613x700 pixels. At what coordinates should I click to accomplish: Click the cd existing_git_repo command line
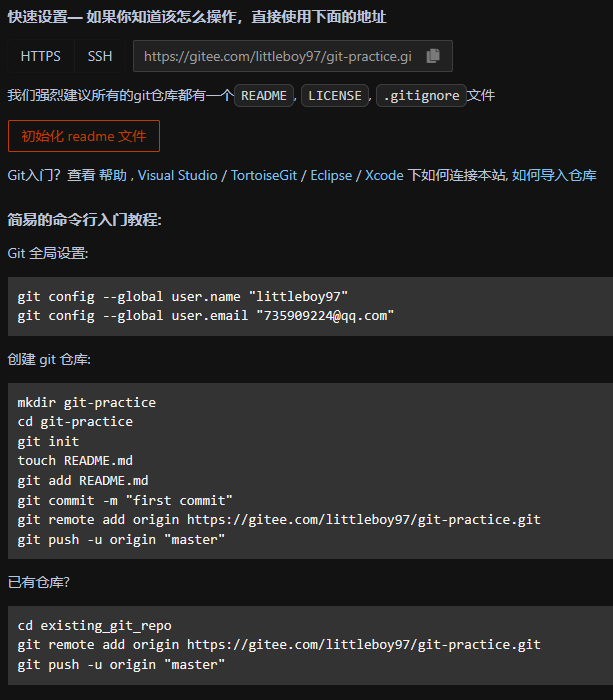tap(94, 625)
